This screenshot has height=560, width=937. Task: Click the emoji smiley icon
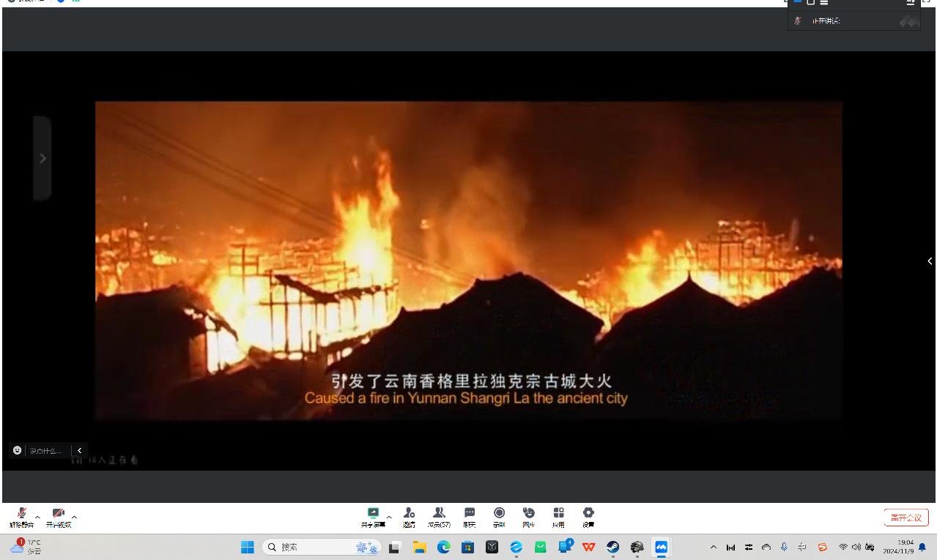pos(18,450)
